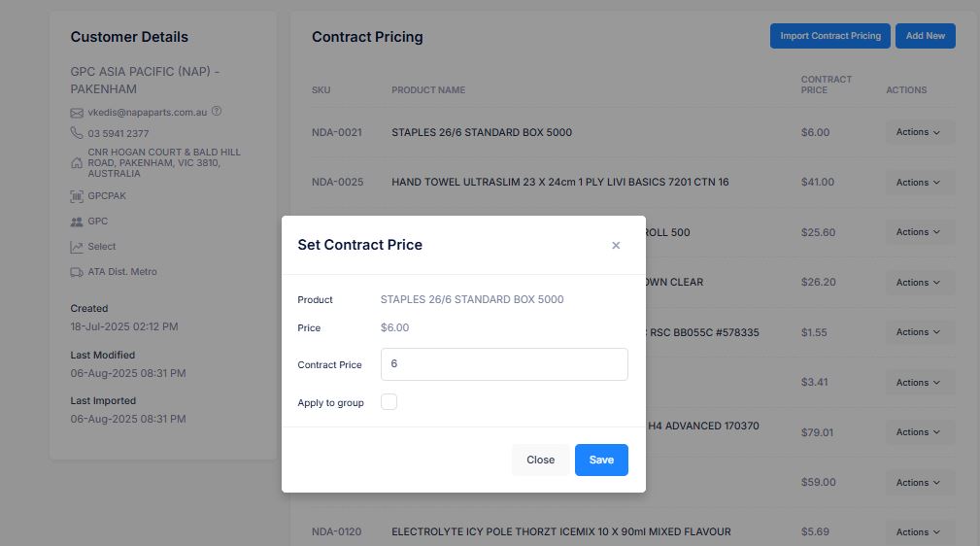Viewport: 980px width, 546px height.
Task: Close the Set Contract Price dialog with X
Action: coord(616,245)
